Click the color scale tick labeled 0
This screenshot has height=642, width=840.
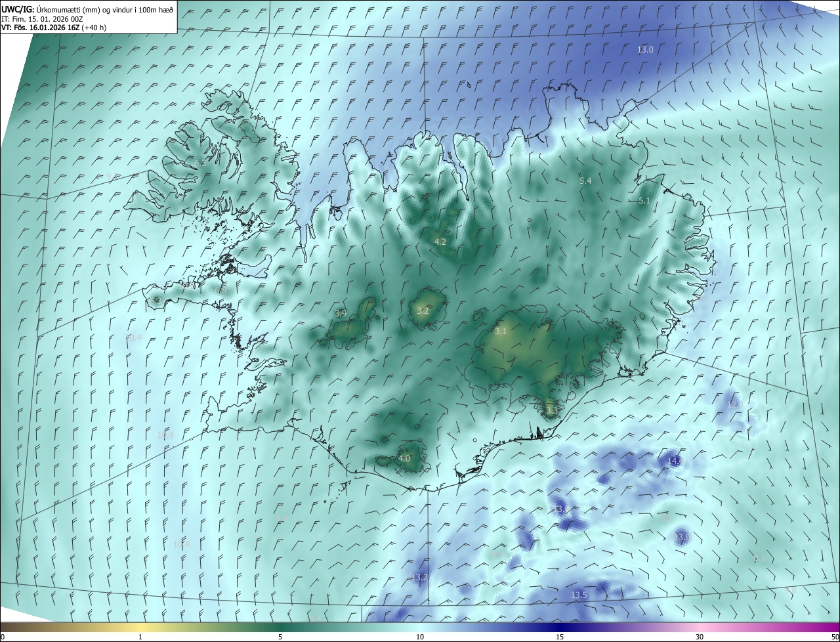(2, 637)
